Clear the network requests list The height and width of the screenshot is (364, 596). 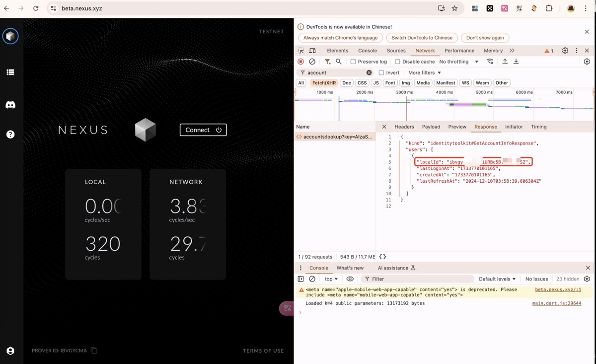tap(312, 61)
